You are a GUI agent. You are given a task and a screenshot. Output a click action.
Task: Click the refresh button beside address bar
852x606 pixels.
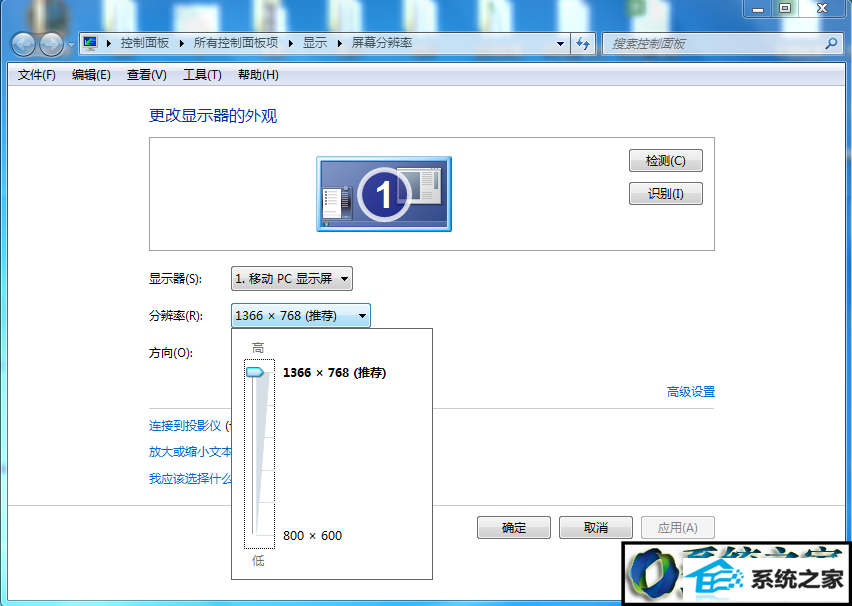[x=583, y=43]
